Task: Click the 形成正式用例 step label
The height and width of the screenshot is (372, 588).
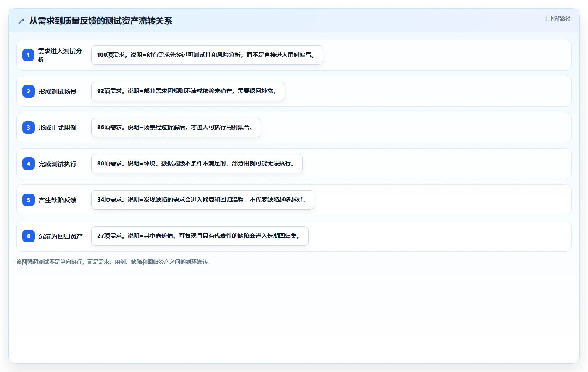Action: [x=58, y=128]
